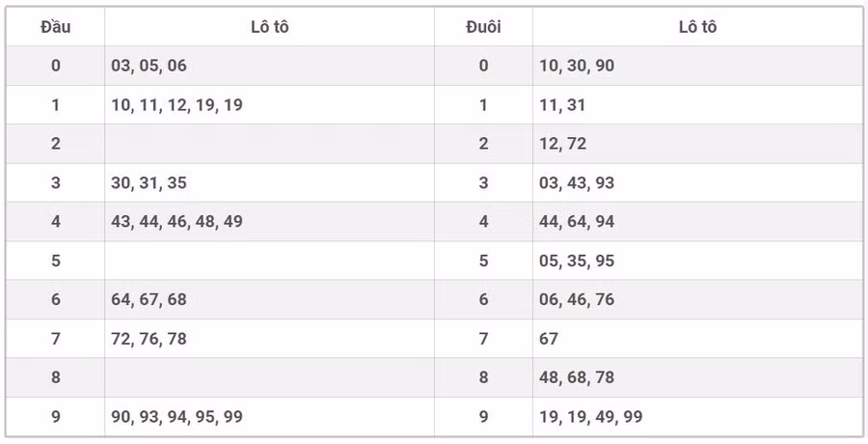
Task: Select the cell with "03, 05, 06"
Action: click(149, 66)
